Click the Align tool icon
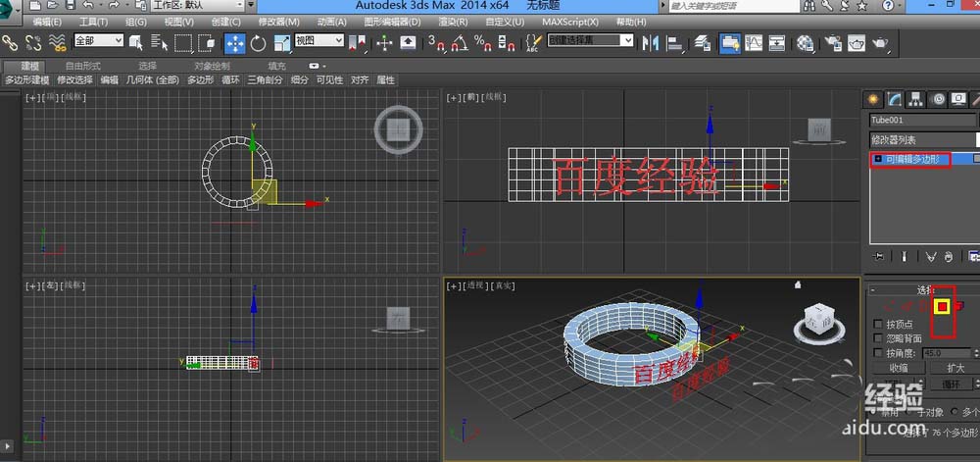This screenshot has height=462, width=980. coord(675,42)
